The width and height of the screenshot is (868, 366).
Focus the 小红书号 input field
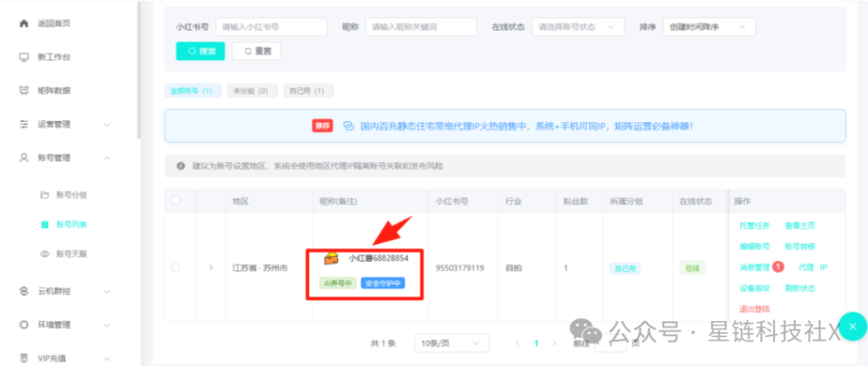pyautogui.click(x=271, y=26)
